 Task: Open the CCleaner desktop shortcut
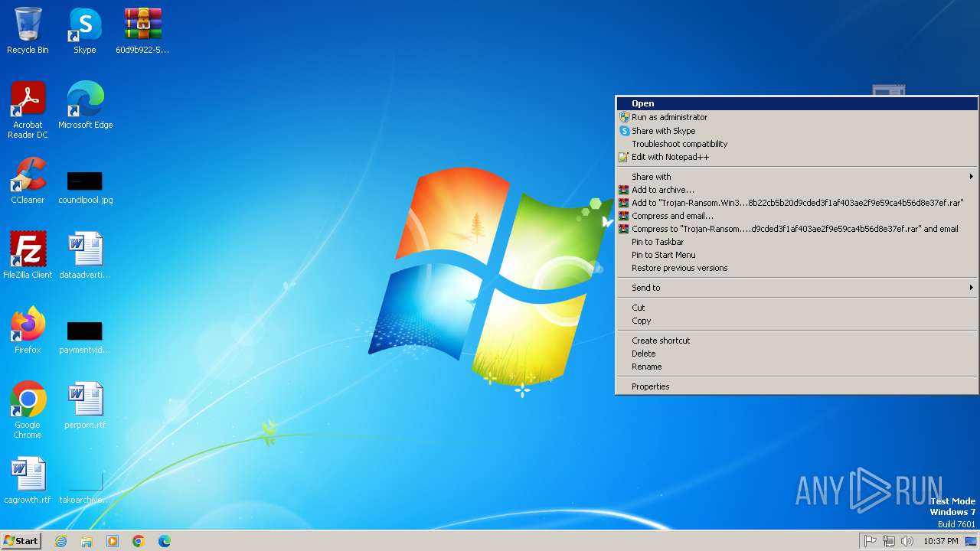28,181
